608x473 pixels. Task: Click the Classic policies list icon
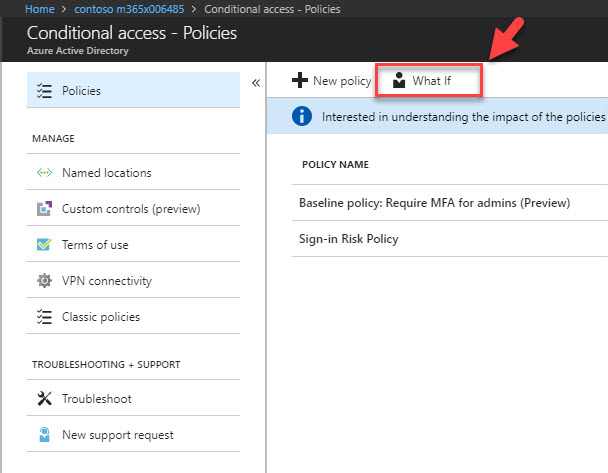pyautogui.click(x=44, y=317)
